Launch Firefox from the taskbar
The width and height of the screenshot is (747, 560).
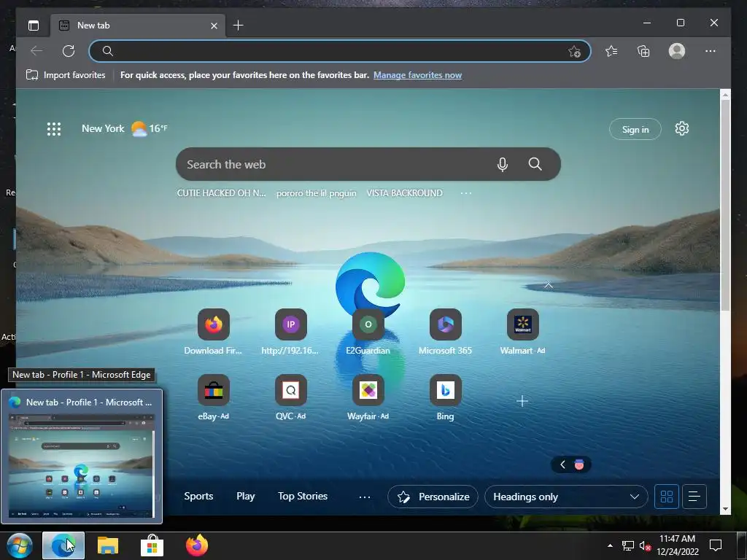[197, 545]
